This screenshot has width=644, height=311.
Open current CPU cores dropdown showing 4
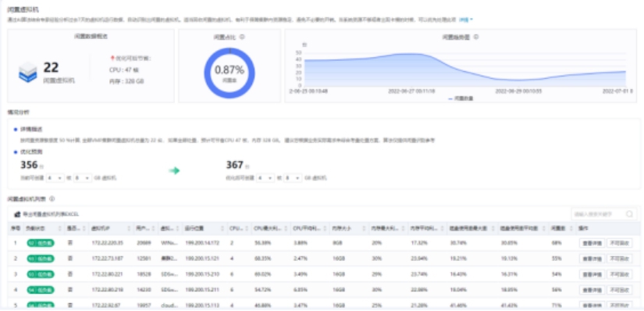55,178
